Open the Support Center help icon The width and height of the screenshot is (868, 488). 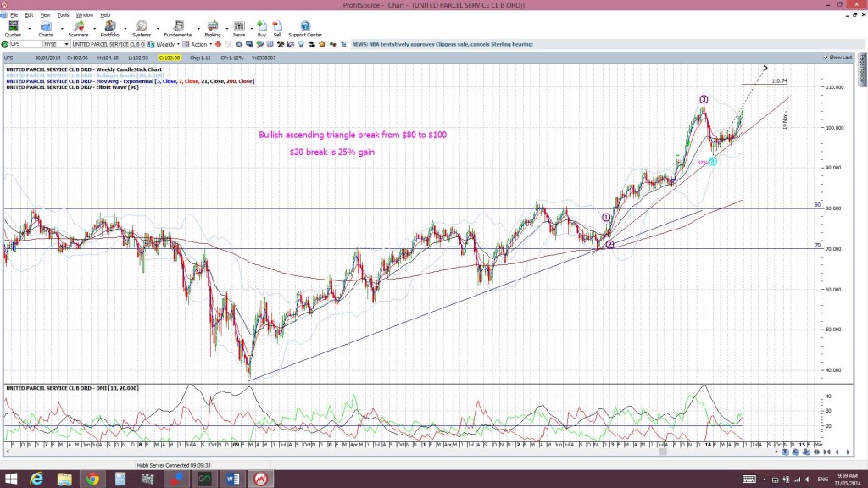pos(305,29)
